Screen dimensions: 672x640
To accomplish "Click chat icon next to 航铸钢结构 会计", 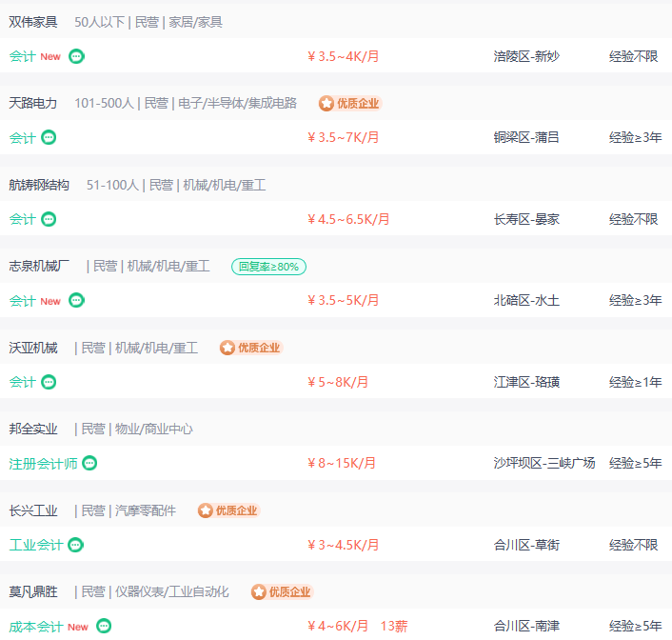I will pos(49,219).
